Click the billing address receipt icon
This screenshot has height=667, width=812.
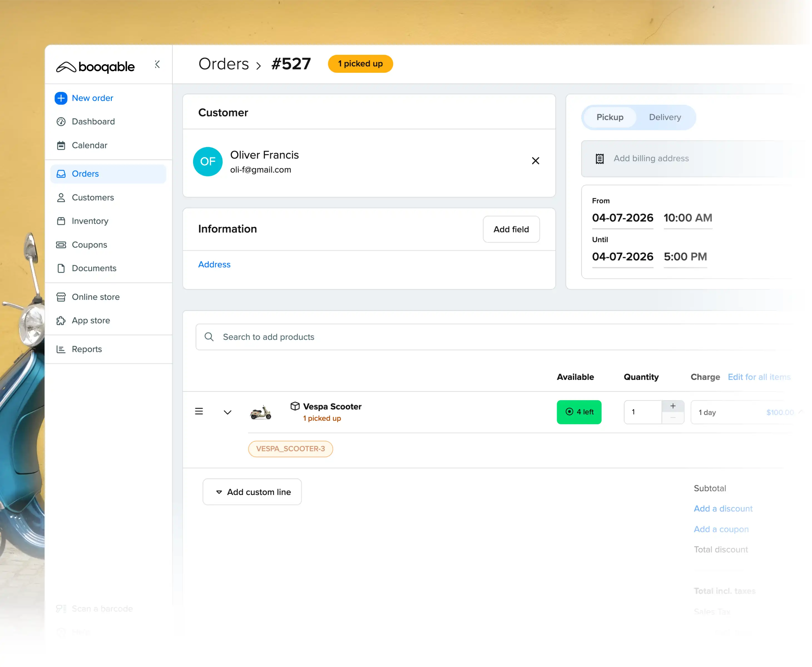coord(599,159)
